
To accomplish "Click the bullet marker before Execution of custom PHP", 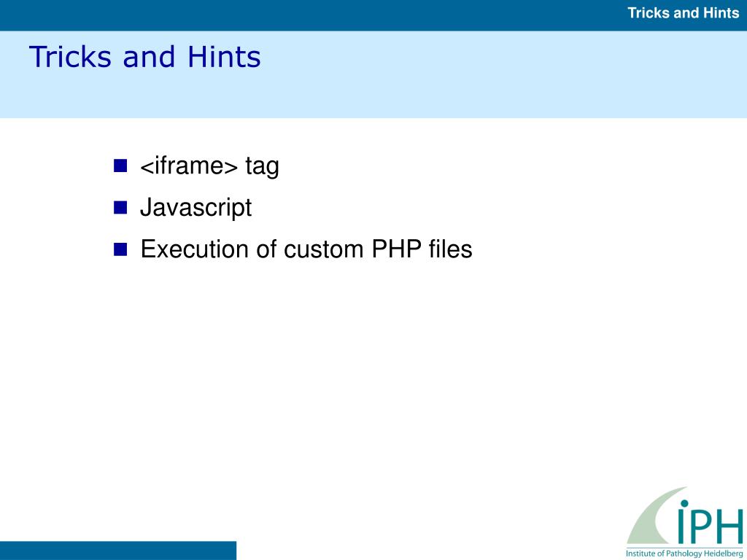I will (x=120, y=249).
